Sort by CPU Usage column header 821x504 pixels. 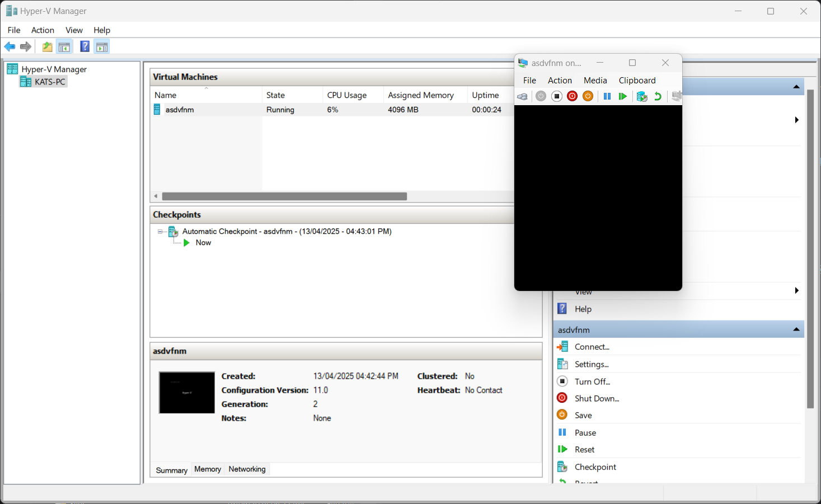tap(353, 95)
